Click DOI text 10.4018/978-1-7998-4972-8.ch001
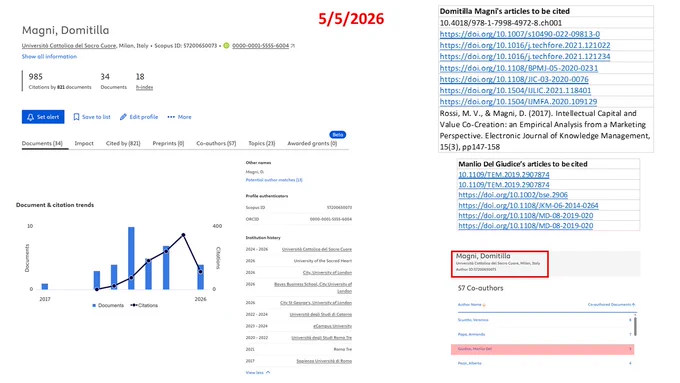Screen dimensions: 680x383 point(501,23)
